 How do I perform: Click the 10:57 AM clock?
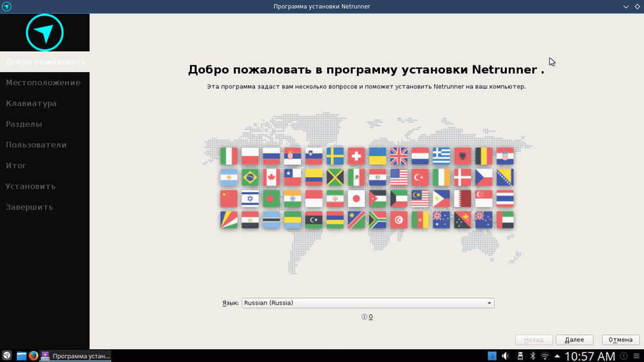tap(590, 356)
